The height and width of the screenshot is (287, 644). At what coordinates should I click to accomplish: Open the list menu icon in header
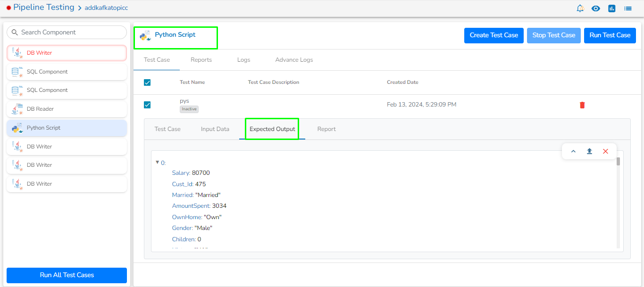[x=628, y=8]
